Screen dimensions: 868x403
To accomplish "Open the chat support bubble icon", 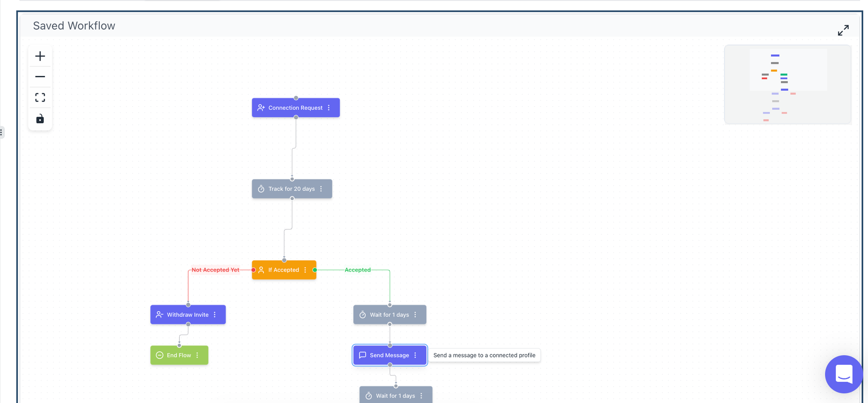I will (x=844, y=374).
